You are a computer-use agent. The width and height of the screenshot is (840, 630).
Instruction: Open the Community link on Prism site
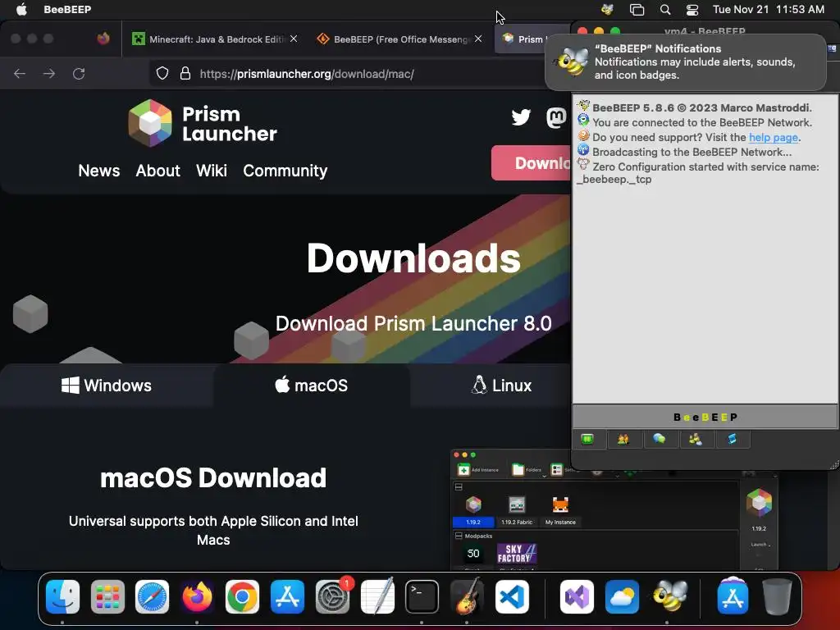point(285,171)
